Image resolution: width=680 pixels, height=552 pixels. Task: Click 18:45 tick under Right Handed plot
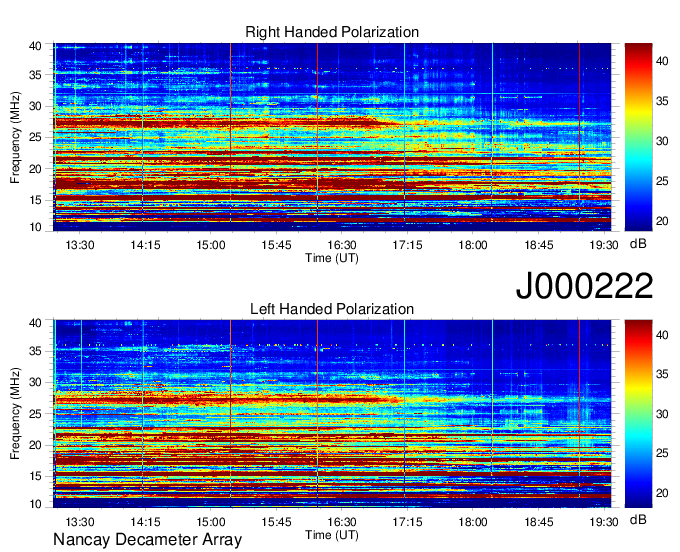click(x=539, y=245)
